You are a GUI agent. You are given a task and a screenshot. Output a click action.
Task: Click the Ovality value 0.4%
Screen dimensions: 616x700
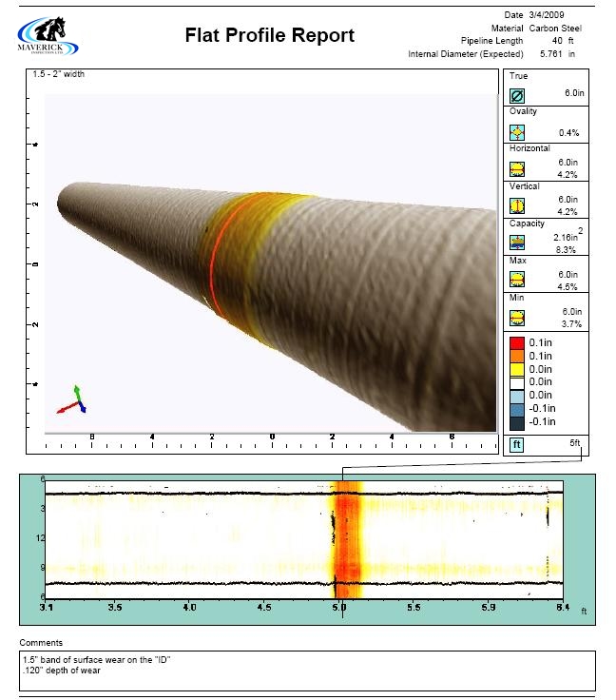pyautogui.click(x=569, y=132)
